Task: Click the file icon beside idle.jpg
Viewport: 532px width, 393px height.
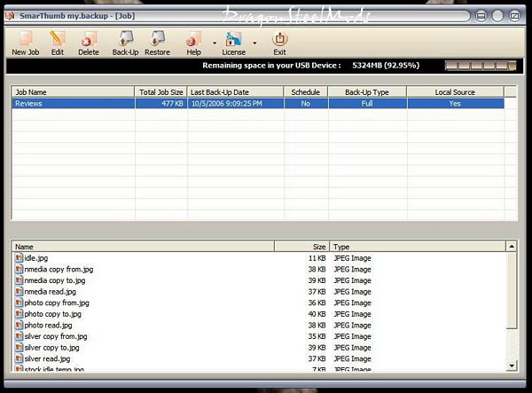Action: 19,257
